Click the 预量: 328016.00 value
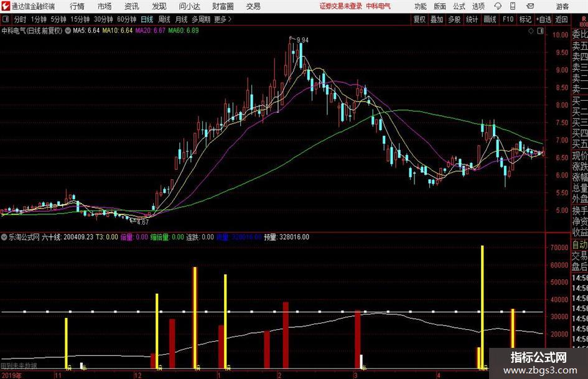 click(x=286, y=237)
